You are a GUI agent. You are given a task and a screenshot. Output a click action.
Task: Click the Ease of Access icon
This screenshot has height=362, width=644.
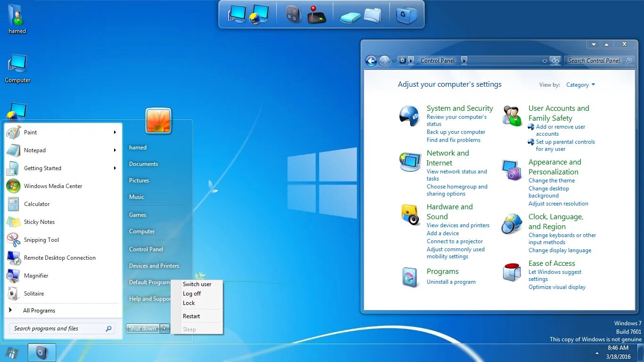tap(512, 272)
